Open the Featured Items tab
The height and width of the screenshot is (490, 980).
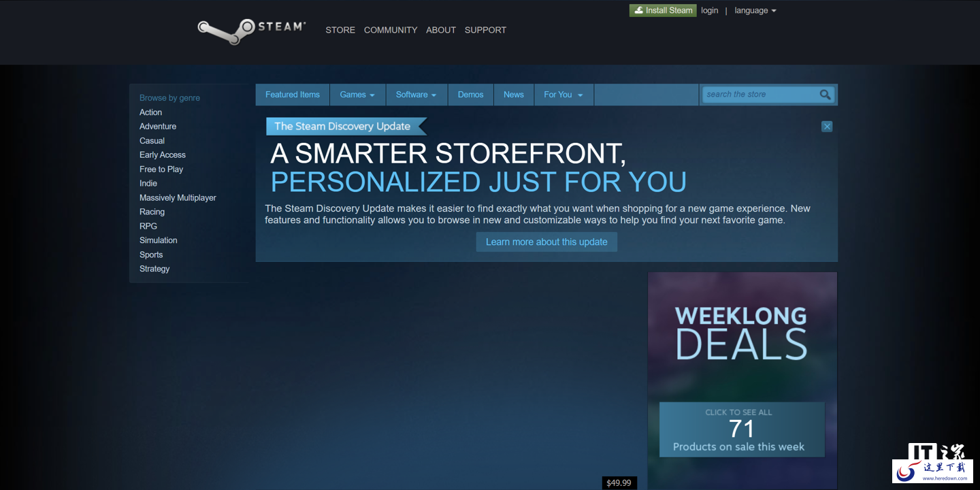point(293,95)
